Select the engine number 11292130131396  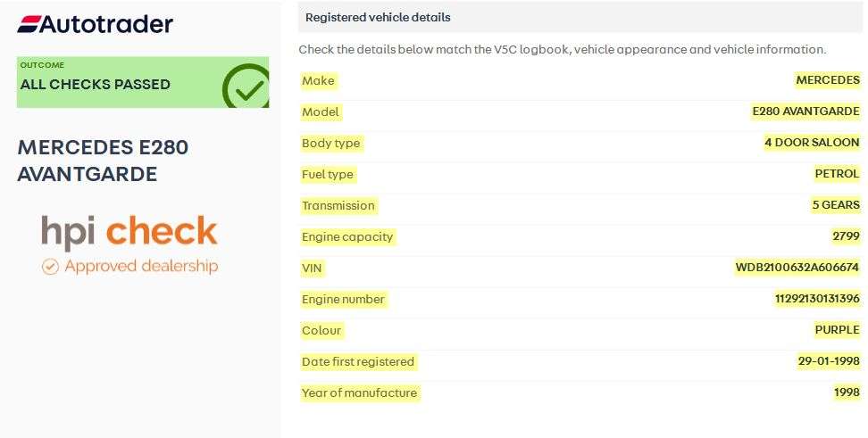coord(817,299)
